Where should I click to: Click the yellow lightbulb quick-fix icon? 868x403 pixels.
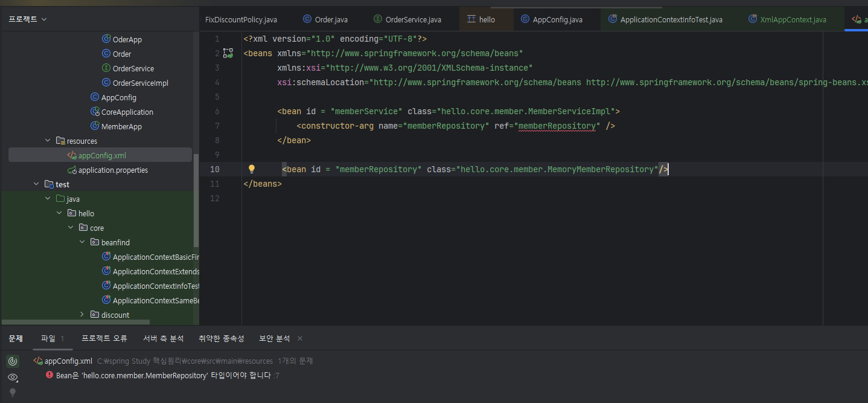pyautogui.click(x=252, y=169)
